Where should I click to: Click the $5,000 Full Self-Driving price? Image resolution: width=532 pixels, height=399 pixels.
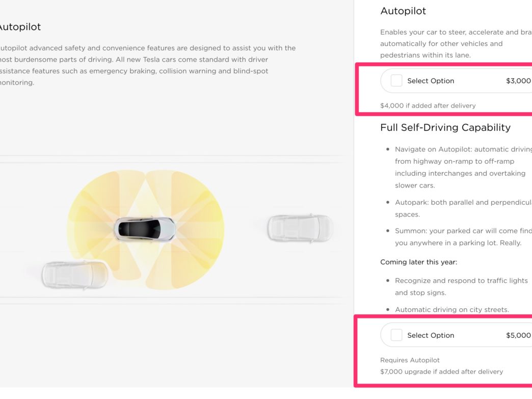coord(518,335)
